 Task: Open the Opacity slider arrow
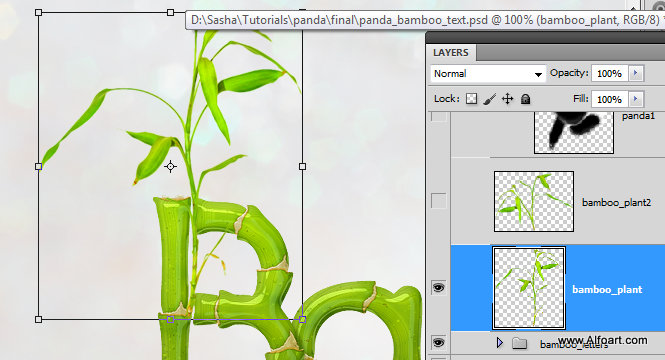click(x=636, y=73)
